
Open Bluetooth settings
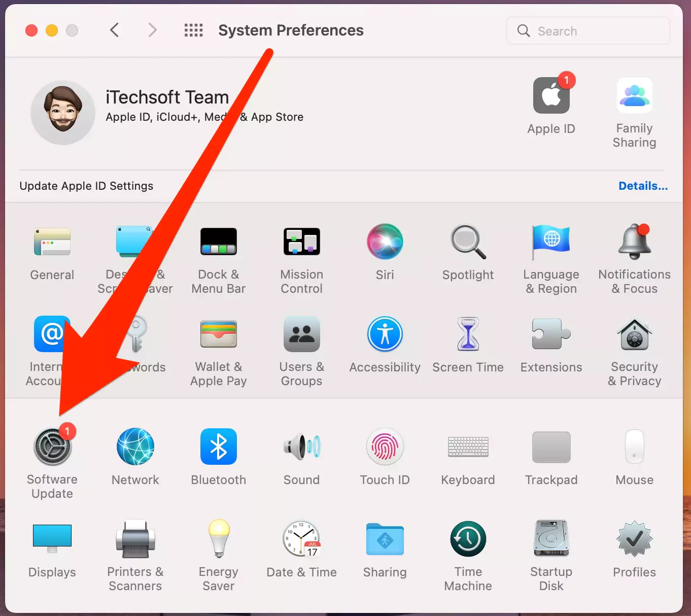point(218,447)
